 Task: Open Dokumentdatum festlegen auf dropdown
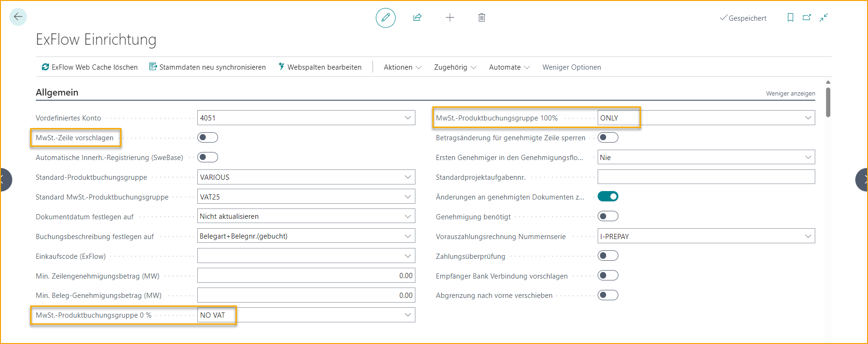pyautogui.click(x=408, y=216)
